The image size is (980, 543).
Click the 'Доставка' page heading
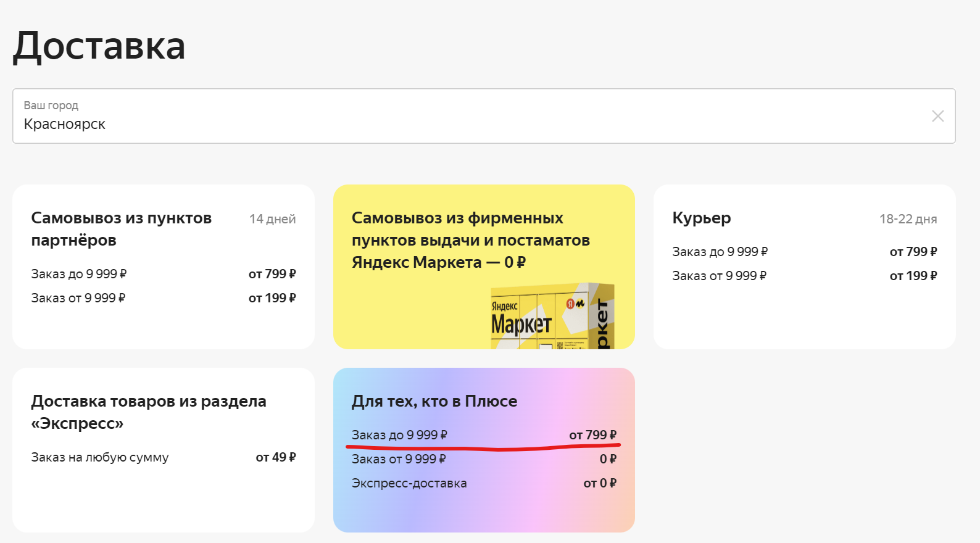click(99, 46)
